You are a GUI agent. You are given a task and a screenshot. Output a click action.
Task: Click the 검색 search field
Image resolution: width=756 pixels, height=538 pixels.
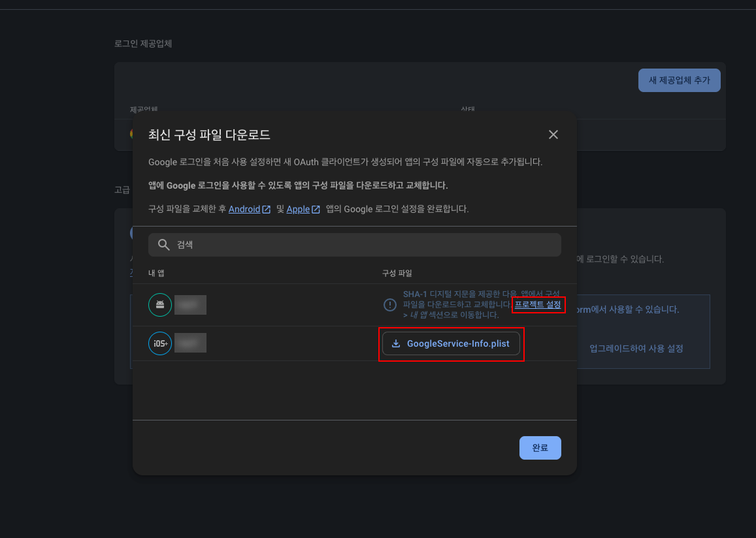[x=354, y=245]
